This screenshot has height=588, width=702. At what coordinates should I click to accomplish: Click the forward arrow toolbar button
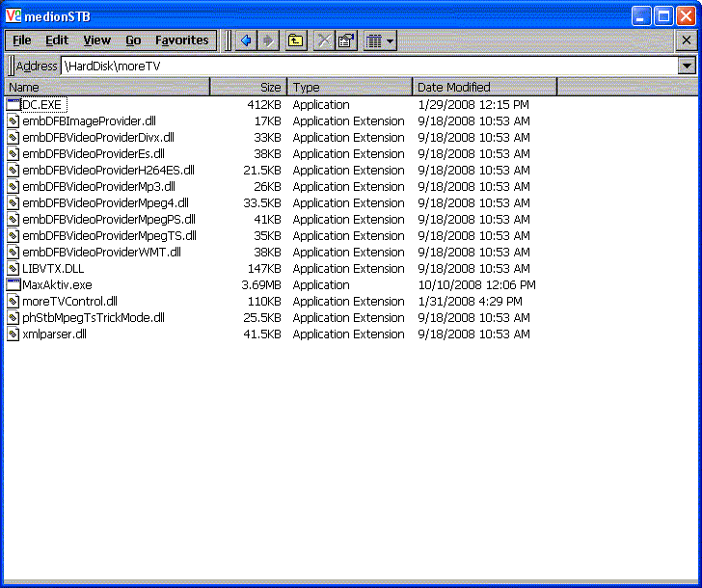268,40
